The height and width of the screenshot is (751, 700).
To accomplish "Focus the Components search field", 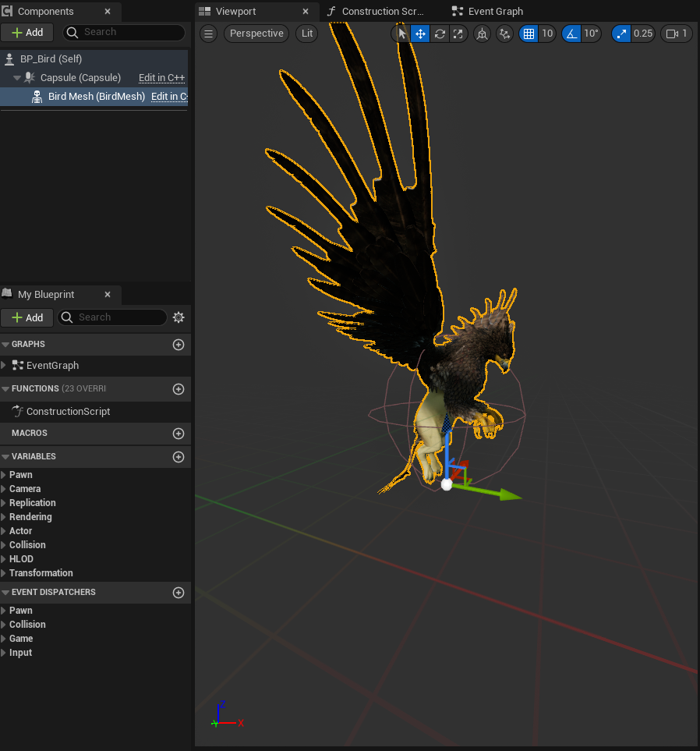I will pyautogui.click(x=125, y=32).
